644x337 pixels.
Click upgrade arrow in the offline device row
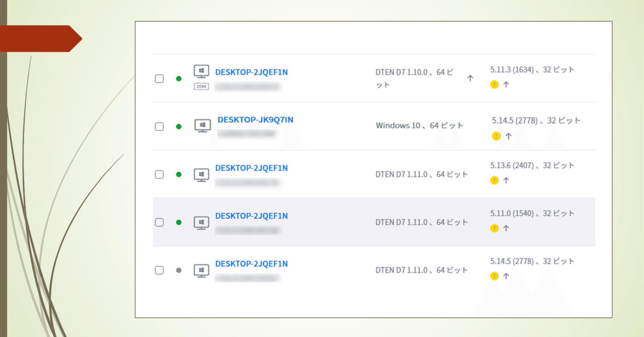tap(506, 276)
